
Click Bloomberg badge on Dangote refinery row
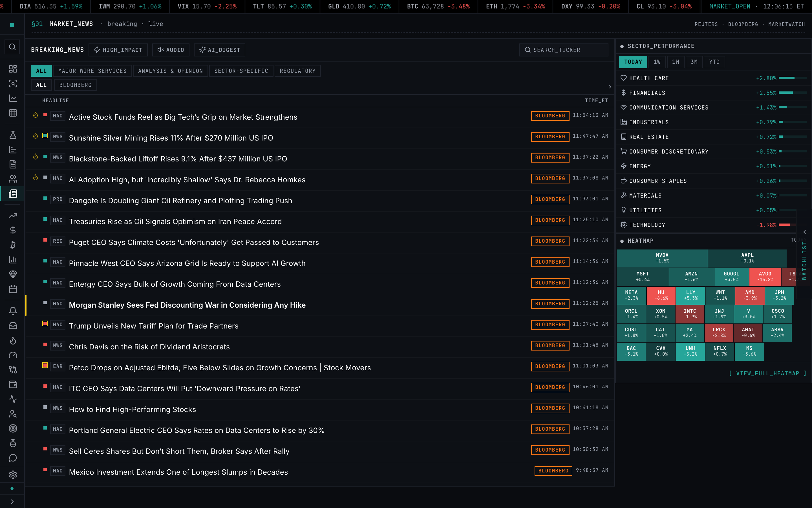pos(550,199)
